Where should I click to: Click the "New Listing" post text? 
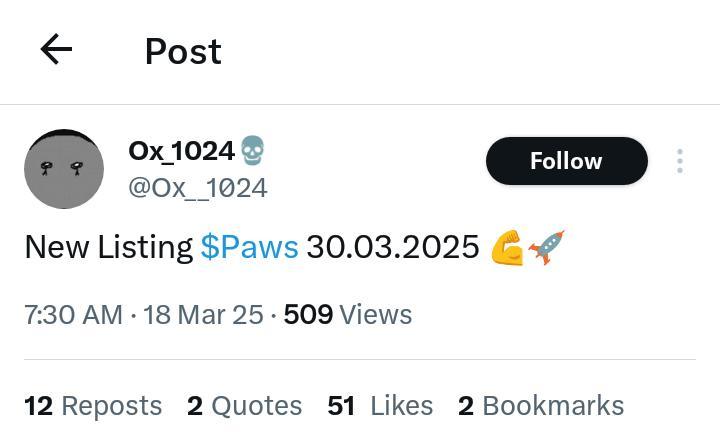point(108,247)
